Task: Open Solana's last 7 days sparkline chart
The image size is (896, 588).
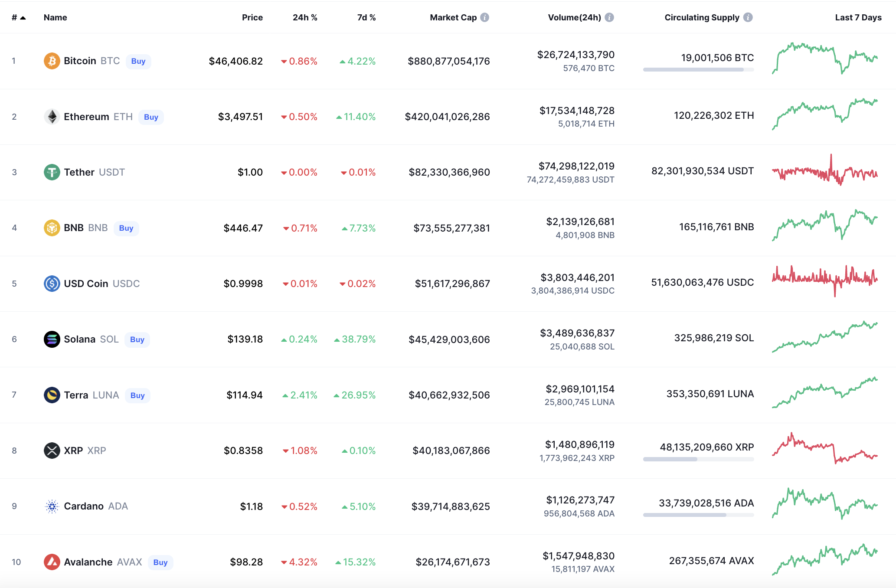Action: 824,337
